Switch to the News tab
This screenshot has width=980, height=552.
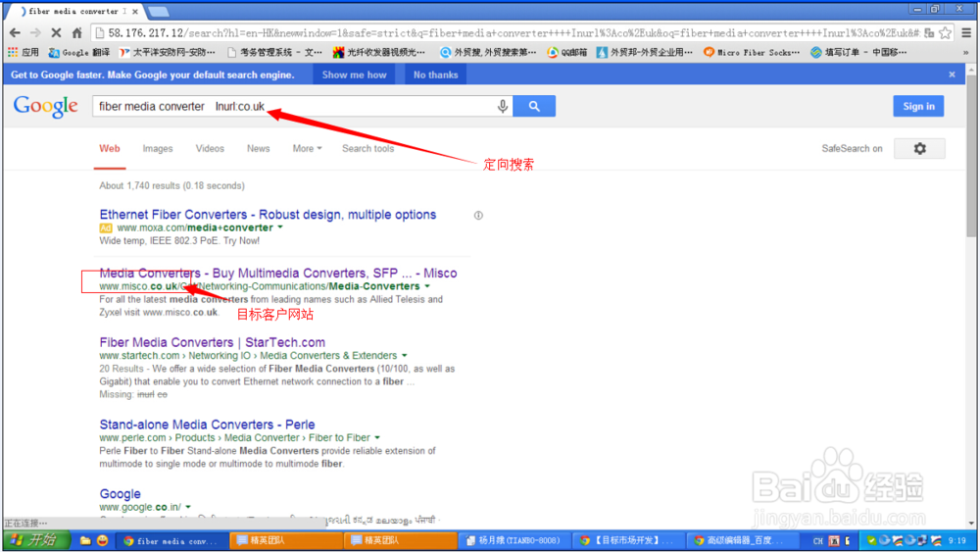[x=258, y=149]
